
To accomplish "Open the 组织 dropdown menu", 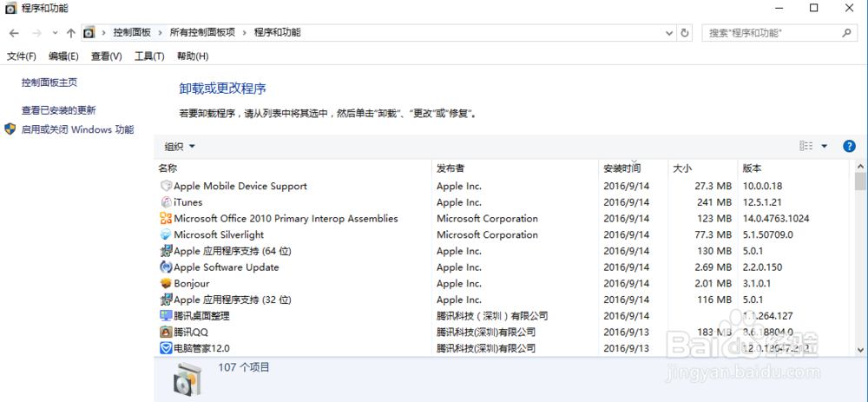I will (180, 146).
